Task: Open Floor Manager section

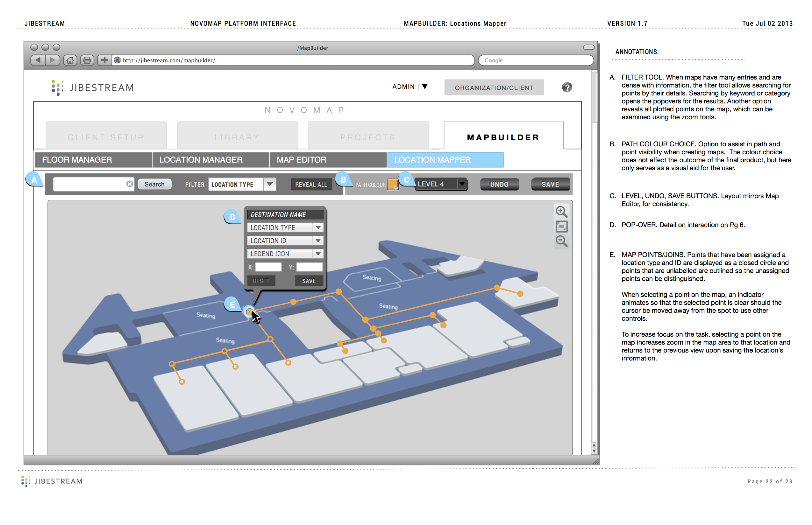Action: pos(93,160)
